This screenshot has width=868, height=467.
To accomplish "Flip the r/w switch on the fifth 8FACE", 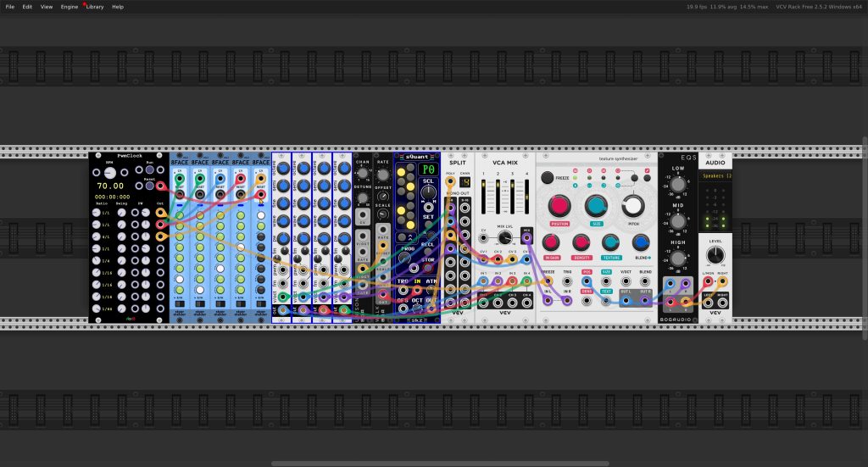I will [x=261, y=303].
